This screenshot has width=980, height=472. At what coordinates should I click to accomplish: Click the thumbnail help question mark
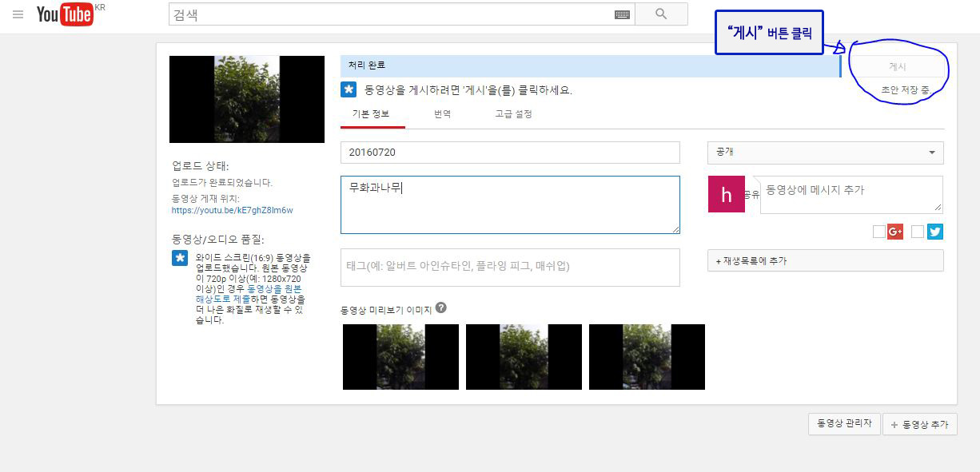point(441,307)
